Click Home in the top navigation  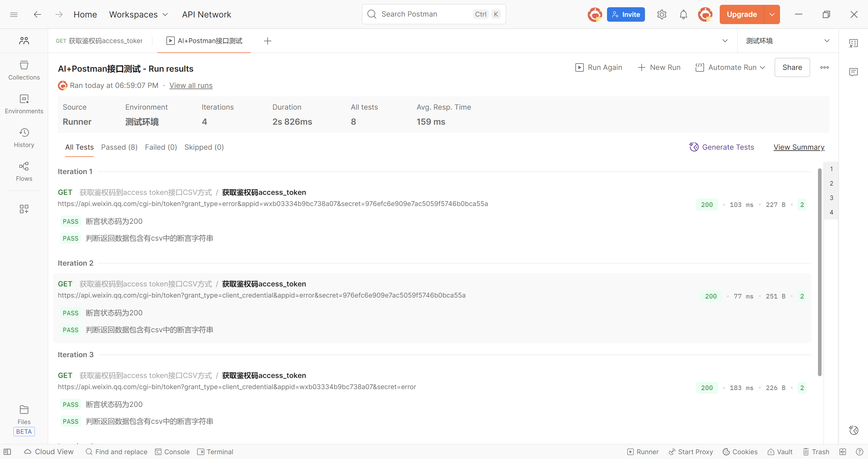[85, 14]
